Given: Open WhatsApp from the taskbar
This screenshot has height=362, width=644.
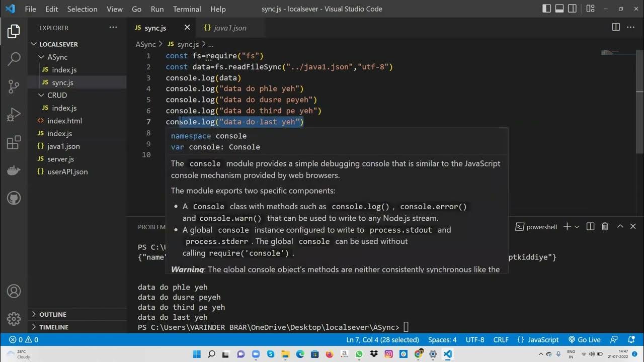Looking at the screenshot, I should coord(359,354).
